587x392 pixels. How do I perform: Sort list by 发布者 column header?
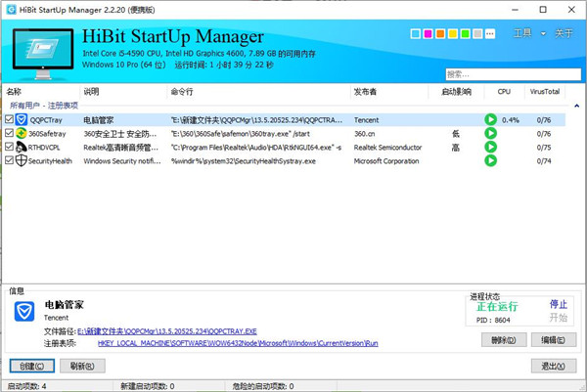367,91
